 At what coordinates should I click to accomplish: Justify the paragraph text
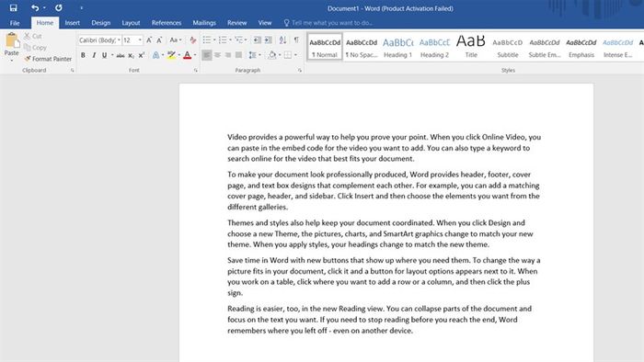[238, 55]
